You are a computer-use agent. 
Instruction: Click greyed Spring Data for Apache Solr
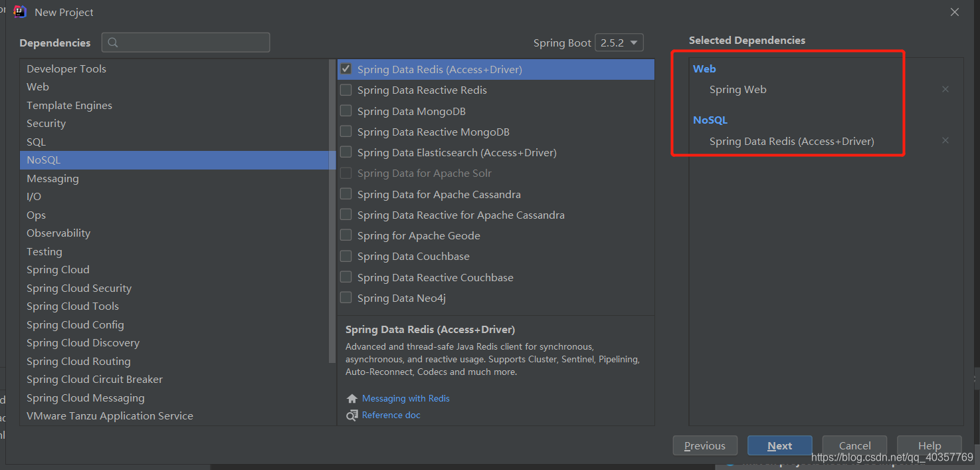(425, 174)
